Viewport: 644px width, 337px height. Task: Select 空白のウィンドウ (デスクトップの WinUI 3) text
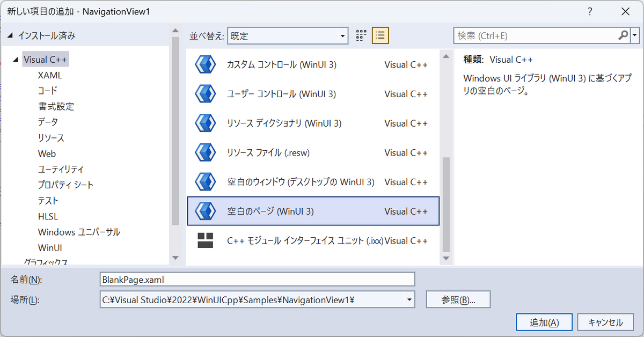(x=301, y=182)
